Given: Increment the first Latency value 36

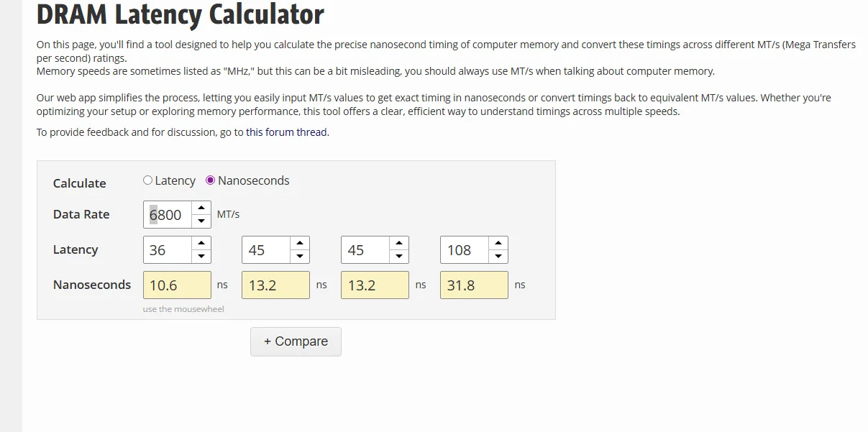Looking at the screenshot, I should tap(201, 244).
